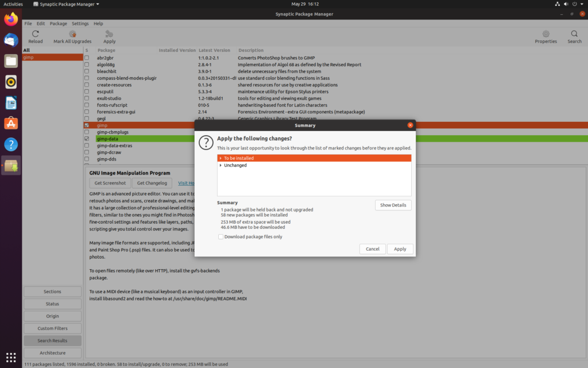The height and width of the screenshot is (368, 588).
Task: Toggle the status checkbox for bleachbit
Action: click(x=87, y=71)
